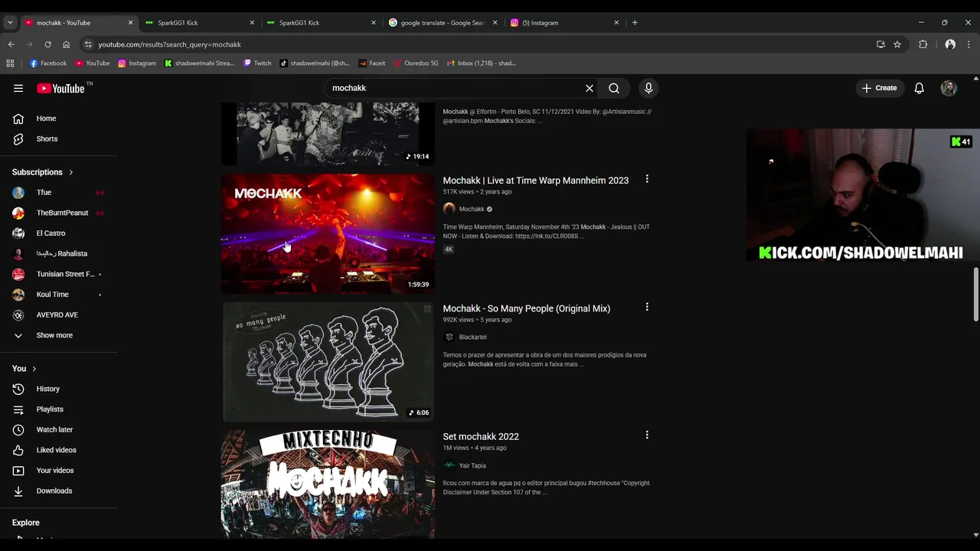Open TheBurntPeanut subscription channel
This screenshot has height=551, width=980.
(60, 213)
